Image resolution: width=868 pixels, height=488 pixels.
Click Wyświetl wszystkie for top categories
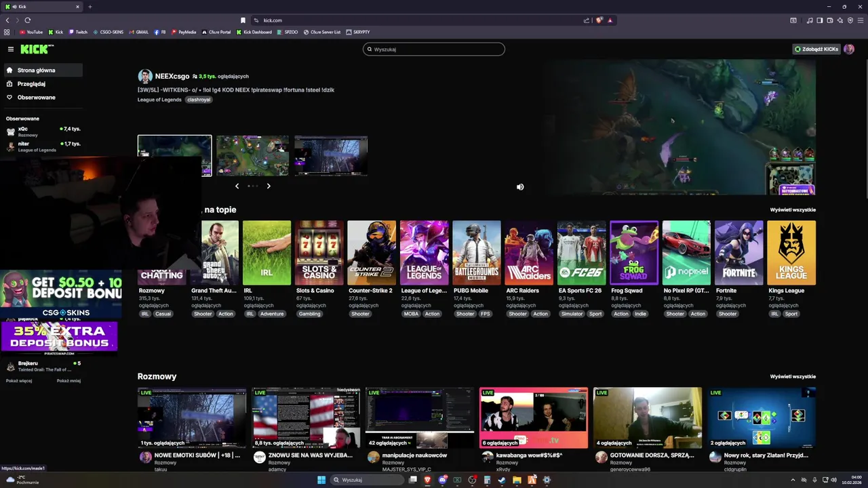click(793, 210)
